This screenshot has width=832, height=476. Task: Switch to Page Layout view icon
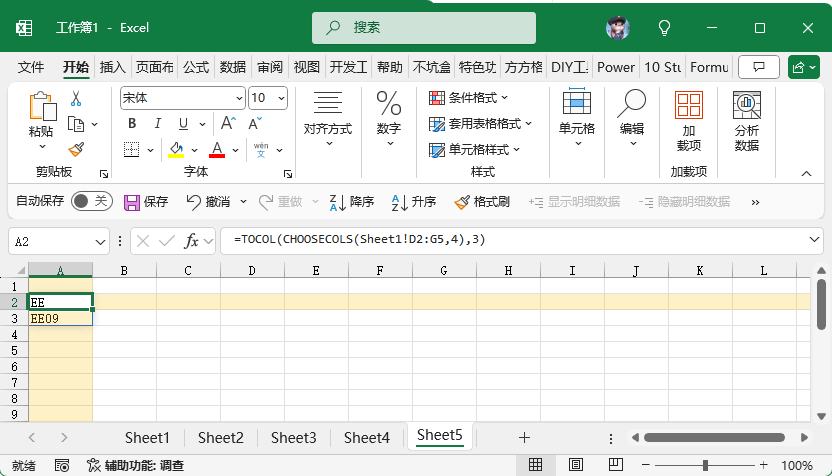coord(576,465)
